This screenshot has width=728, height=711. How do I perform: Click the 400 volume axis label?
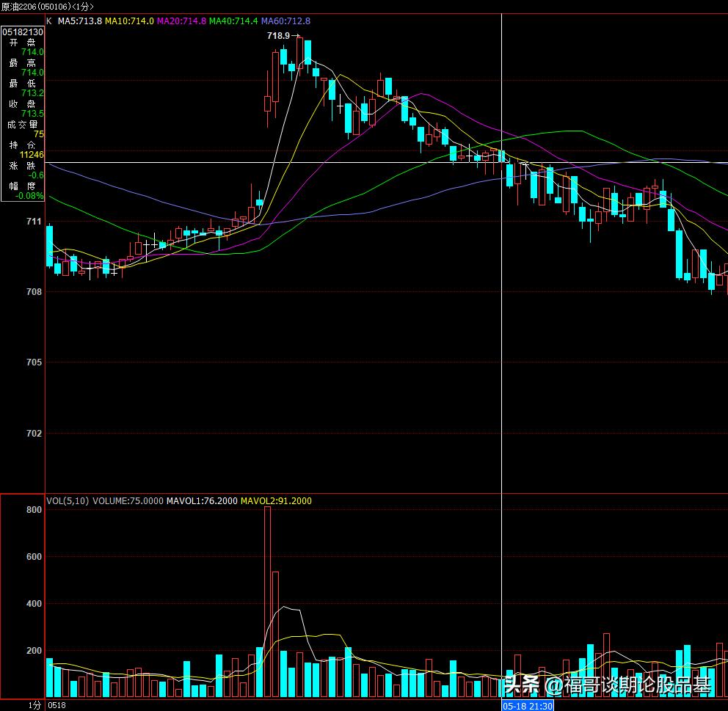tap(34, 604)
